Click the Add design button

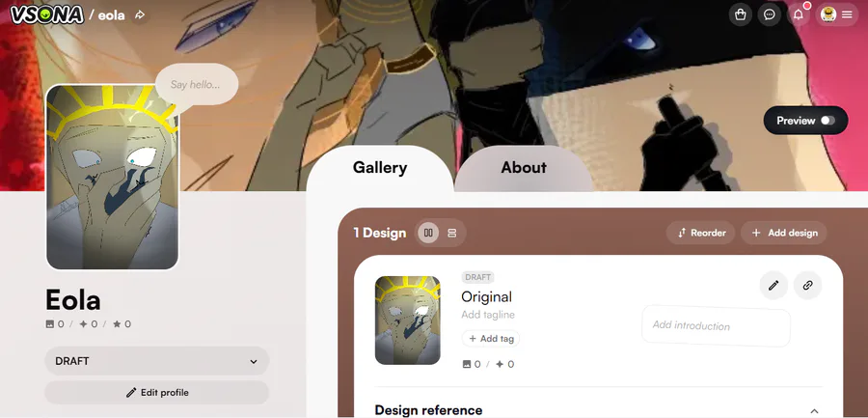tap(784, 233)
